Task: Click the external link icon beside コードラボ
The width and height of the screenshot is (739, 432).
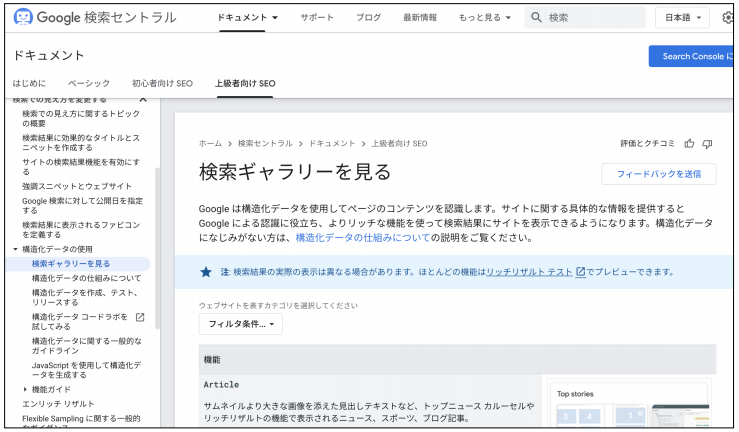Action: coord(140,317)
